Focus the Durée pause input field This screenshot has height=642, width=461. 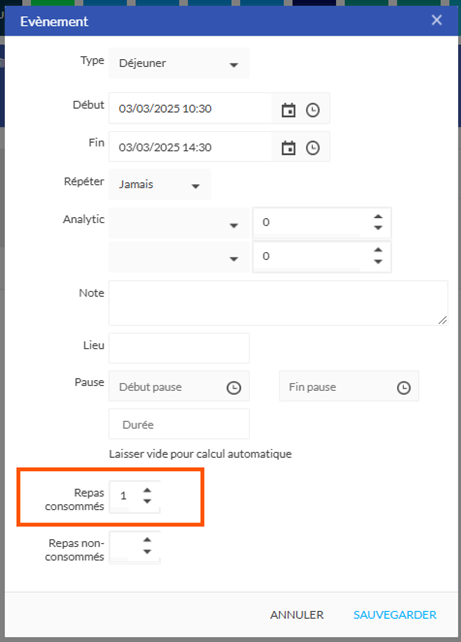point(179,424)
